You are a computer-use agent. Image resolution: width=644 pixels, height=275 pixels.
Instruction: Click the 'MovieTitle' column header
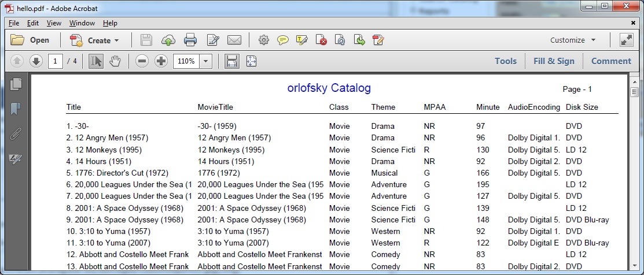click(x=215, y=107)
